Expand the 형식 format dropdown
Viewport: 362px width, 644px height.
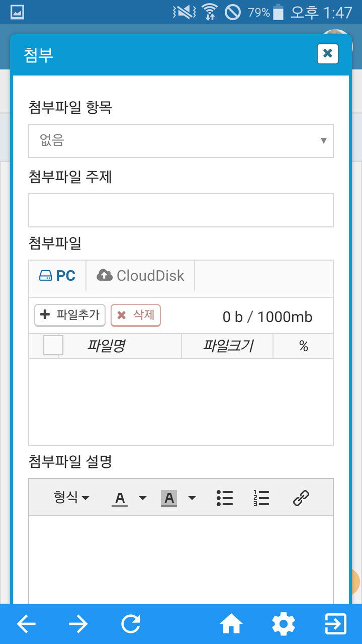[x=71, y=498]
